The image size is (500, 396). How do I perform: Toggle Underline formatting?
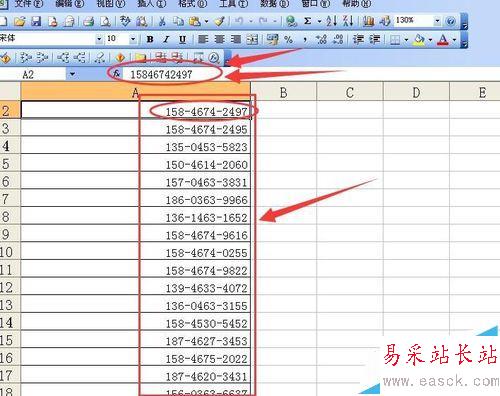tap(182, 40)
